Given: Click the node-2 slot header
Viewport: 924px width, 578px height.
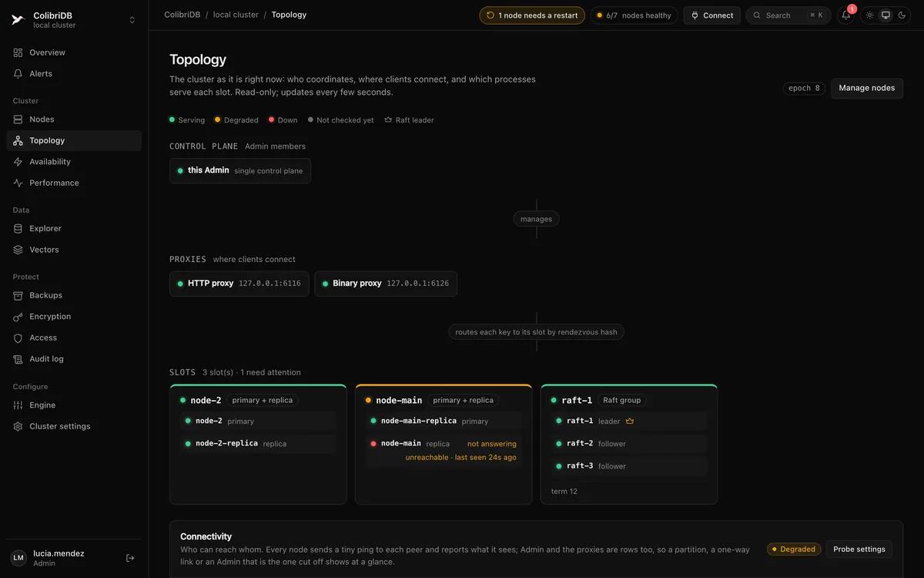Looking at the screenshot, I should click(x=258, y=400).
